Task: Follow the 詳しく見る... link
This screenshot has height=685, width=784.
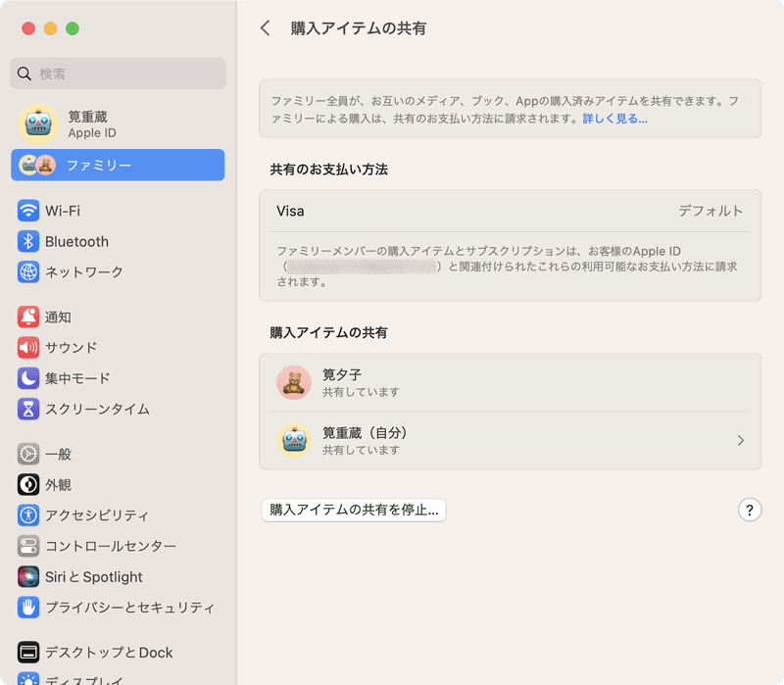Action: 614,119
